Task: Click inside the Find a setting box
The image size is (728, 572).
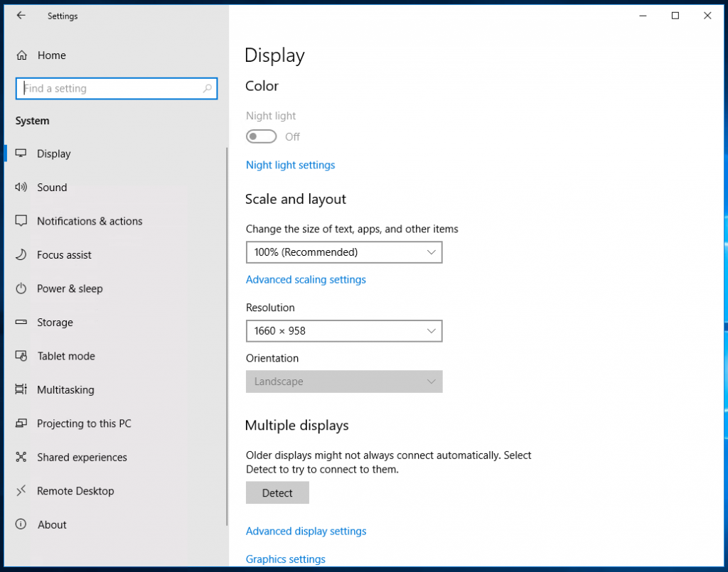Action: [116, 88]
